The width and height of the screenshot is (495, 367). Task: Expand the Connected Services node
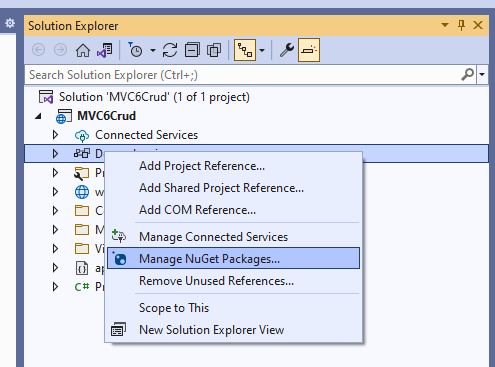pos(55,135)
